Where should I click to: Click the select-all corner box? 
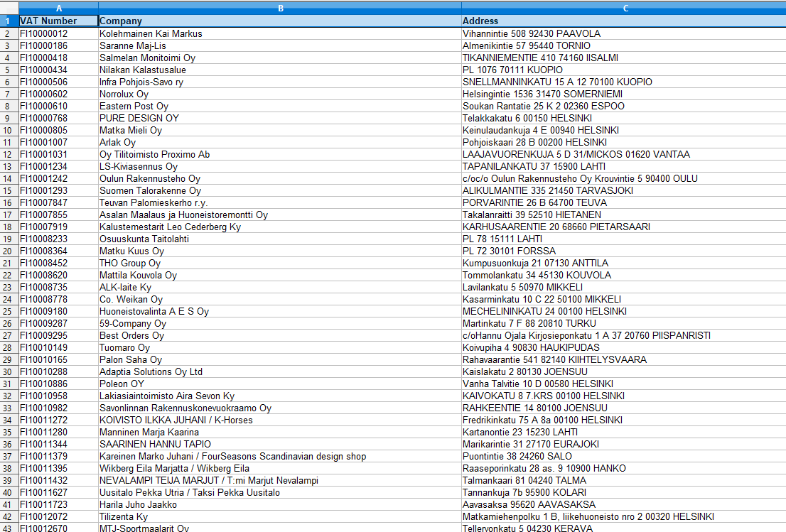(x=9, y=8)
